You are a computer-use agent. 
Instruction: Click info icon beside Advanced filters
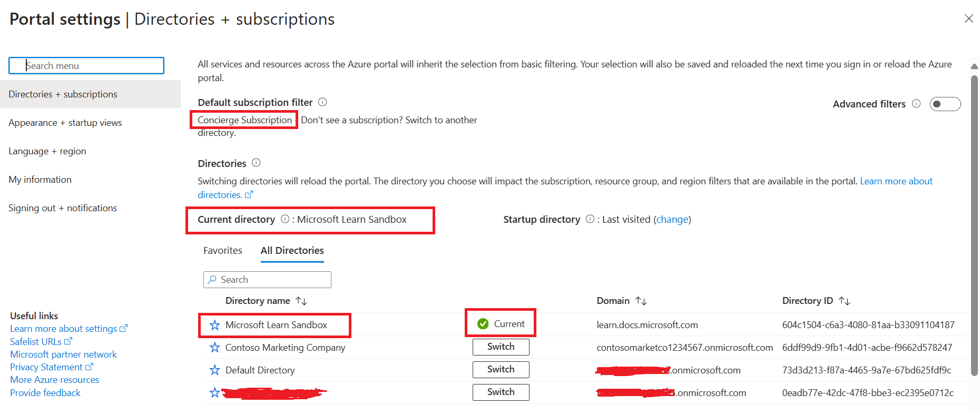916,104
